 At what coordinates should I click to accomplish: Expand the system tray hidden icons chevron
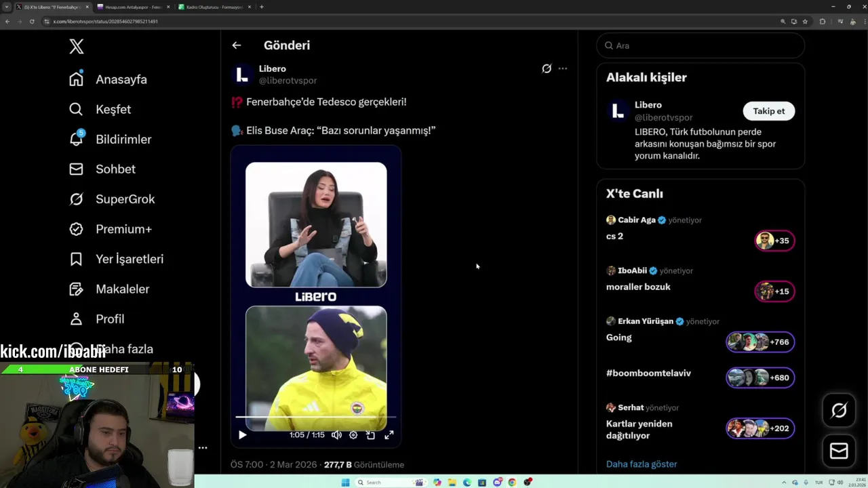click(785, 483)
